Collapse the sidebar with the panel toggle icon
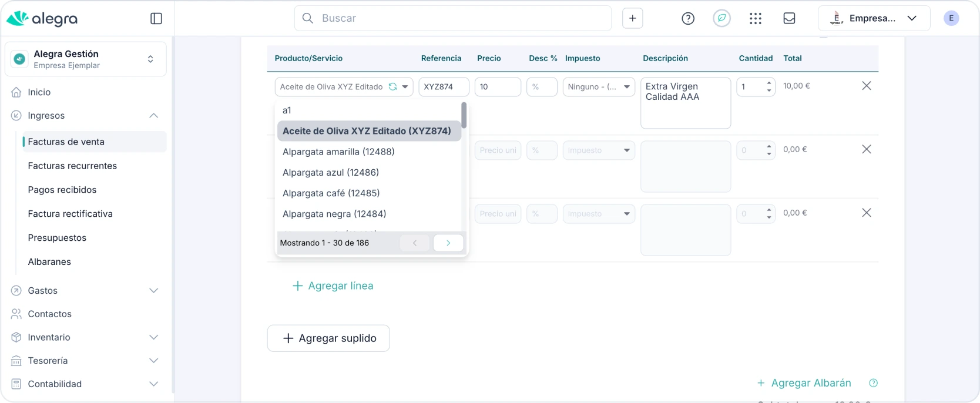Screen dimensions: 980x403 (x=156, y=19)
